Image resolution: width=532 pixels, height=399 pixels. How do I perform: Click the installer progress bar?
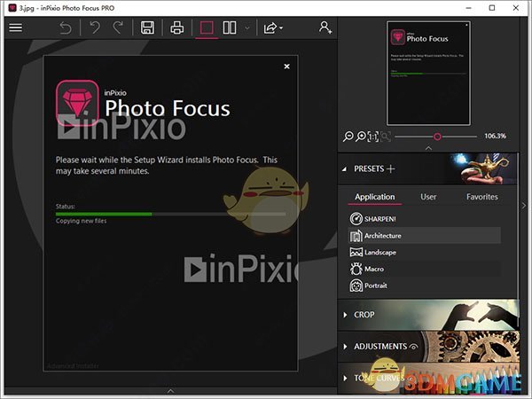click(x=170, y=214)
